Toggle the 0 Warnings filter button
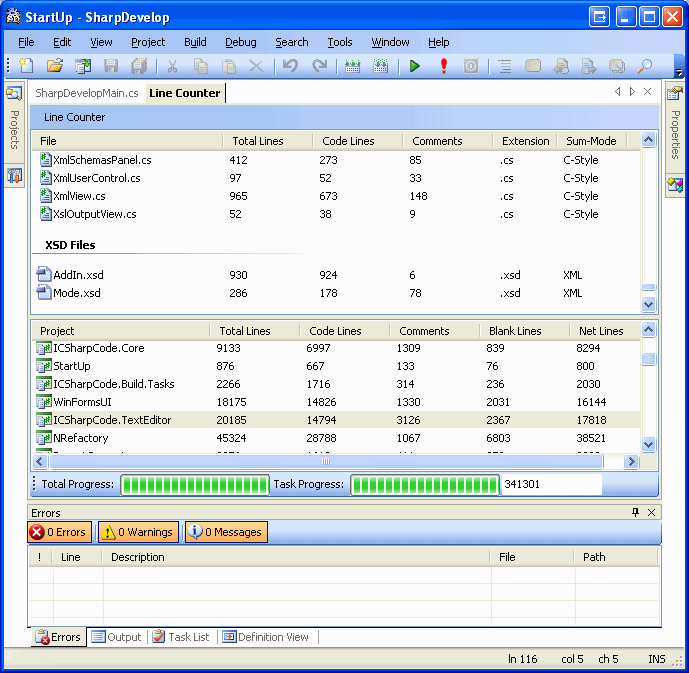Screen dimensions: 689x673 click(138, 532)
